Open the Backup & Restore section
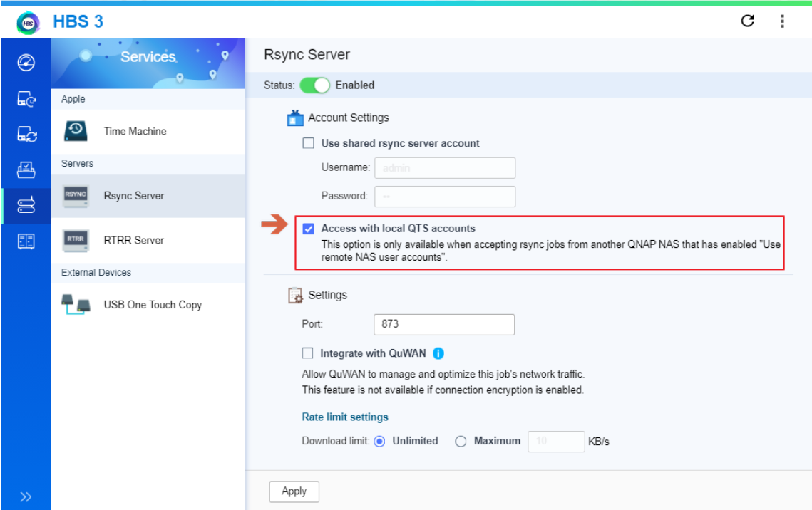 coord(26,98)
